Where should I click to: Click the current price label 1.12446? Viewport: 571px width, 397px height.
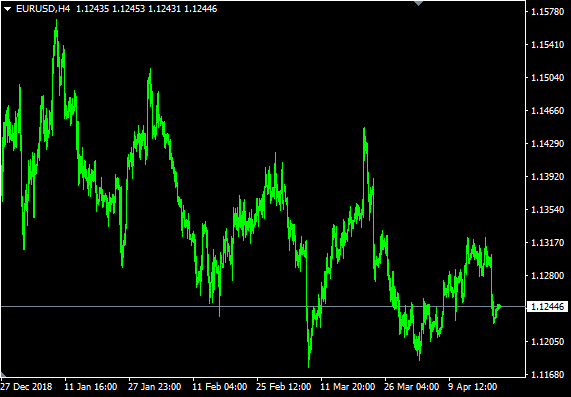click(547, 307)
